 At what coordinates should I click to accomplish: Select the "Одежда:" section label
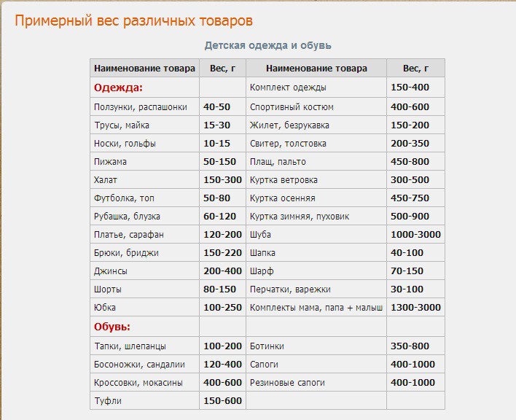(x=118, y=87)
